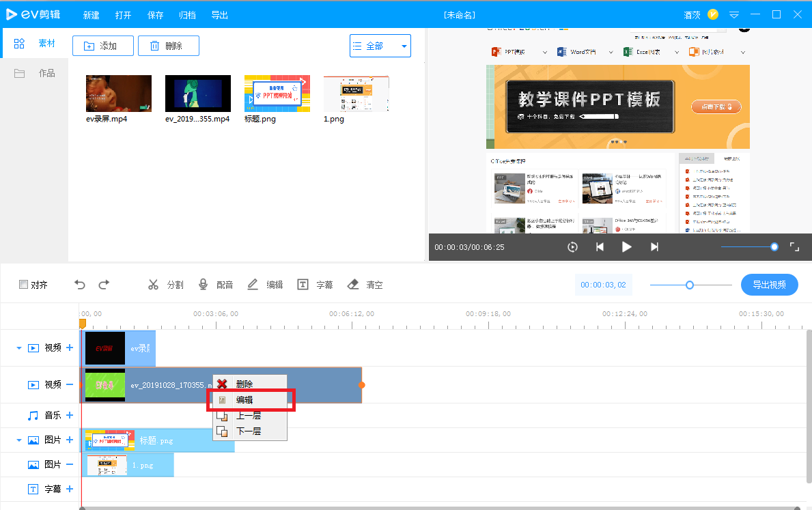This screenshot has height=510, width=812.
Task: Click the redo arrow icon
Action: point(104,285)
